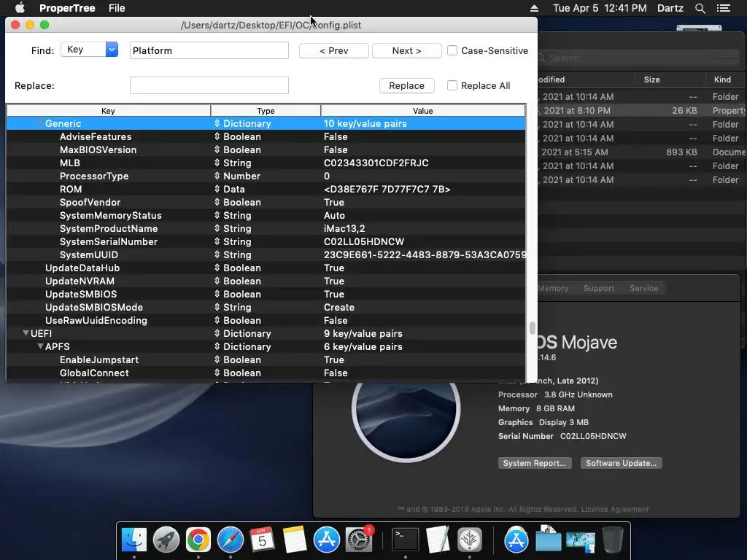Click the iMac13,2 value
Screen dimensions: 747x560
tap(344, 228)
